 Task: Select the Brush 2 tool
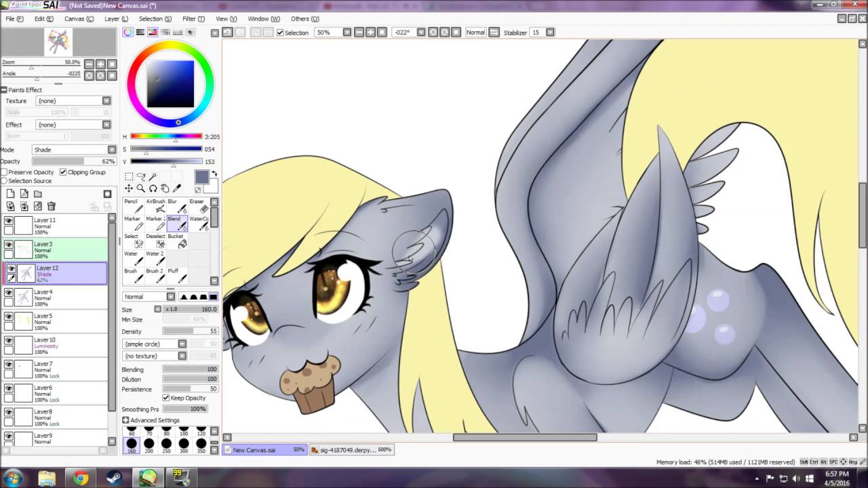click(155, 275)
